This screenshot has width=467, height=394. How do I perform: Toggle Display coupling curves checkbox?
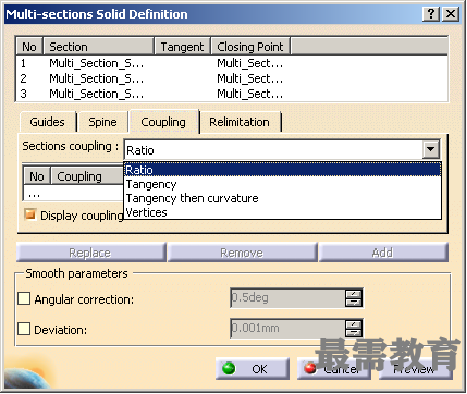(x=30, y=214)
